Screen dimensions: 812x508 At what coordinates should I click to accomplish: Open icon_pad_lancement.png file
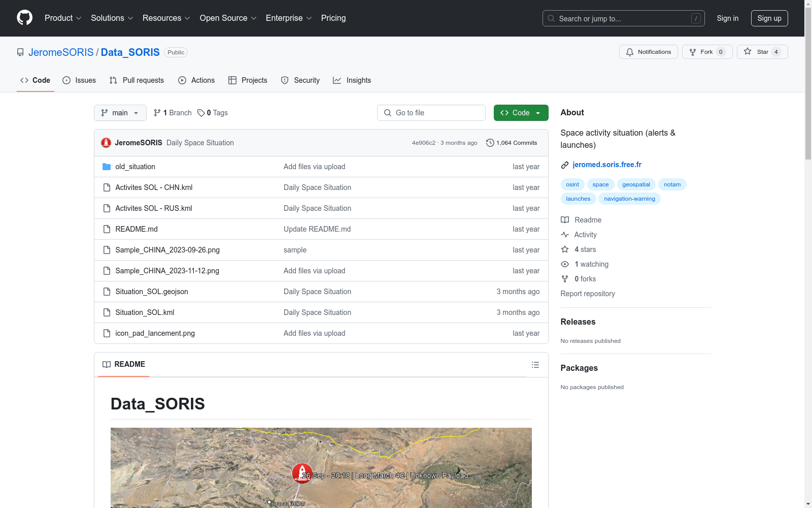tap(155, 333)
